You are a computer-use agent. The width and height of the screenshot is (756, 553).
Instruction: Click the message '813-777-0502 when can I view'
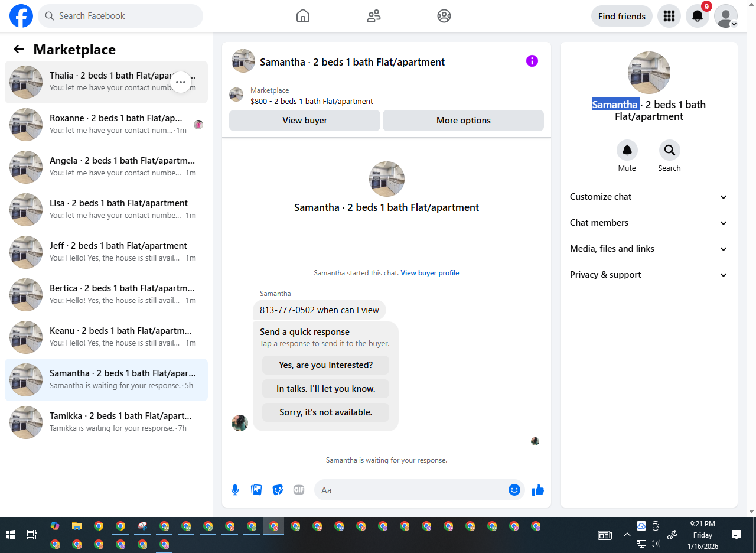pos(320,310)
